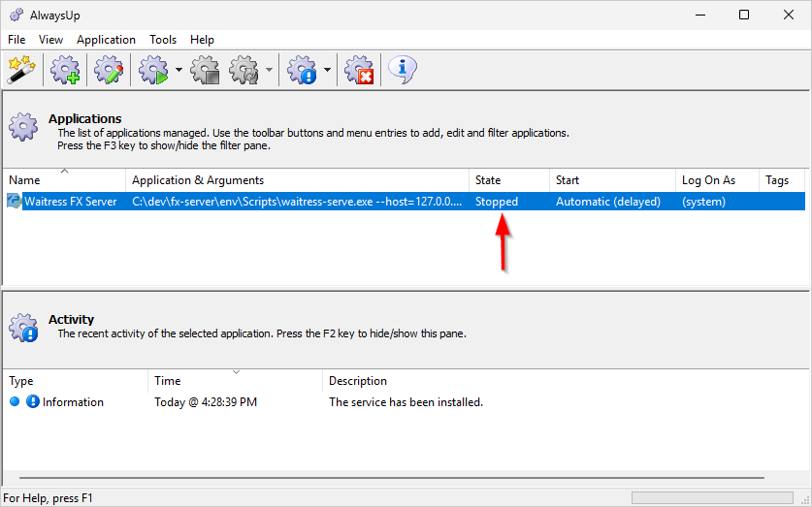
Task: Click the Remove Application red X icon
Action: [x=359, y=70]
